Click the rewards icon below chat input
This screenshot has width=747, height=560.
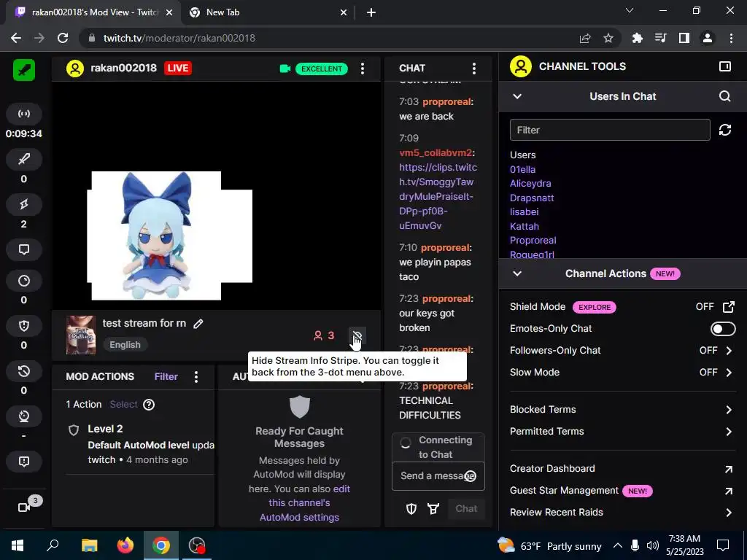pos(433,508)
